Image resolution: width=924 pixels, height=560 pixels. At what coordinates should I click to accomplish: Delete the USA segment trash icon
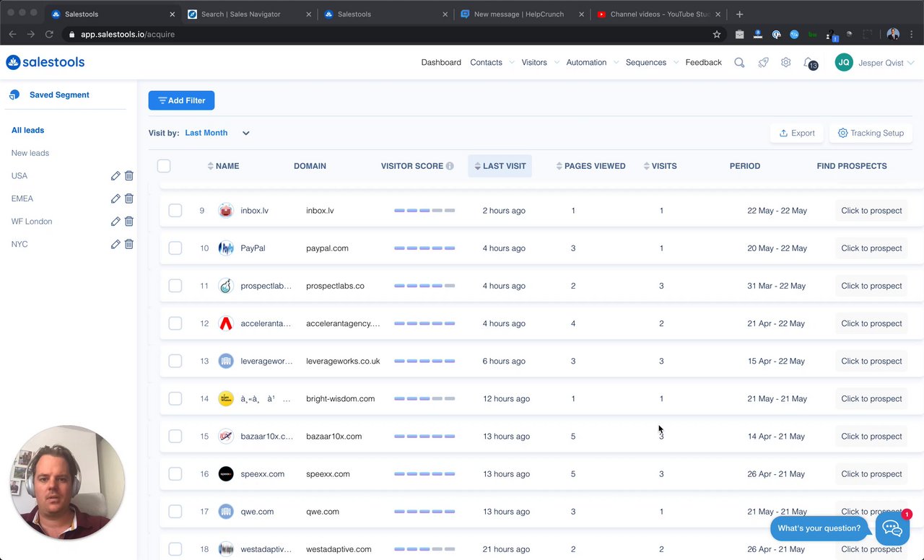click(129, 176)
